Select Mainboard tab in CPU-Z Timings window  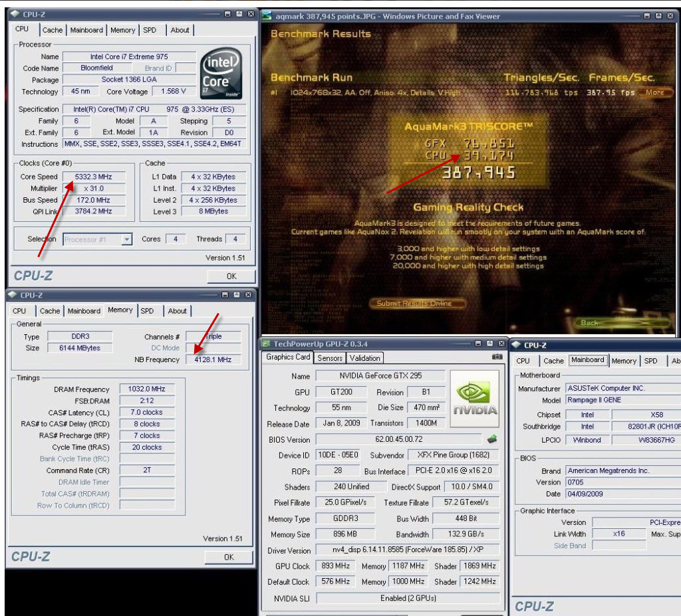84,311
